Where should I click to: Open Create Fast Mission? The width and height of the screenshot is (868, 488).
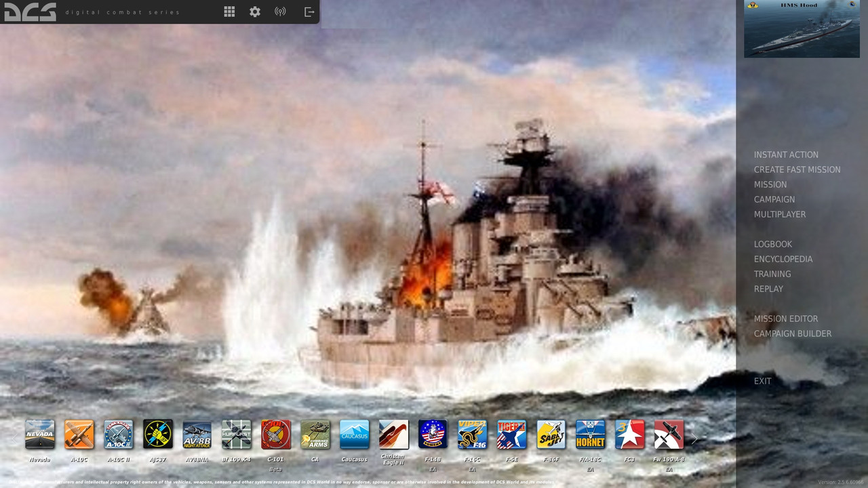[797, 169]
